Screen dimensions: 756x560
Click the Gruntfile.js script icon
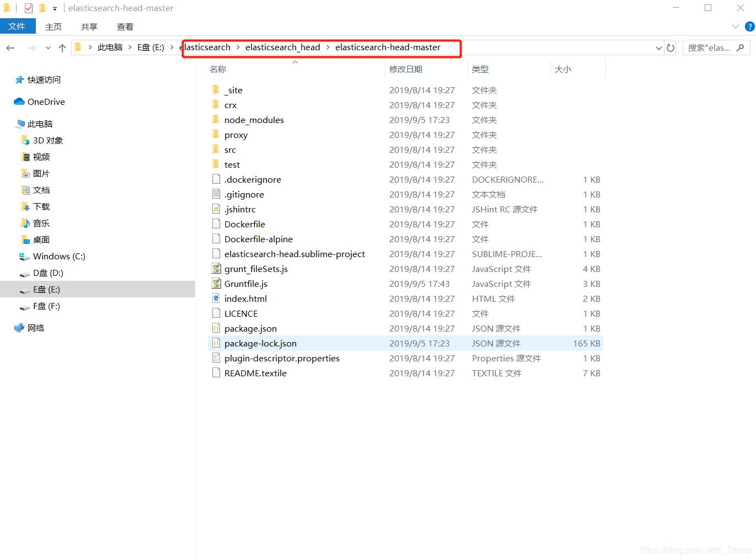point(216,284)
